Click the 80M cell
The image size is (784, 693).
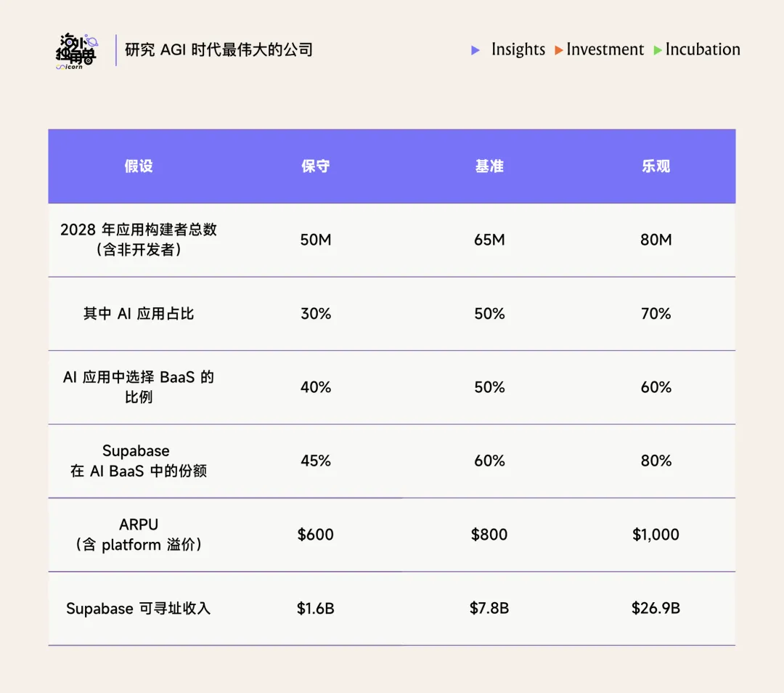pos(656,240)
